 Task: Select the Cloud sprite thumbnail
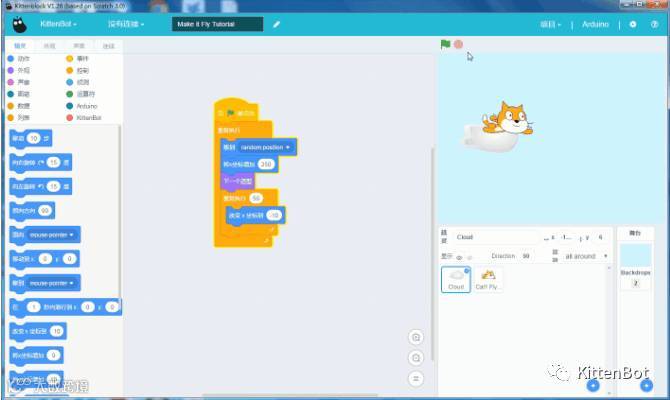click(456, 279)
